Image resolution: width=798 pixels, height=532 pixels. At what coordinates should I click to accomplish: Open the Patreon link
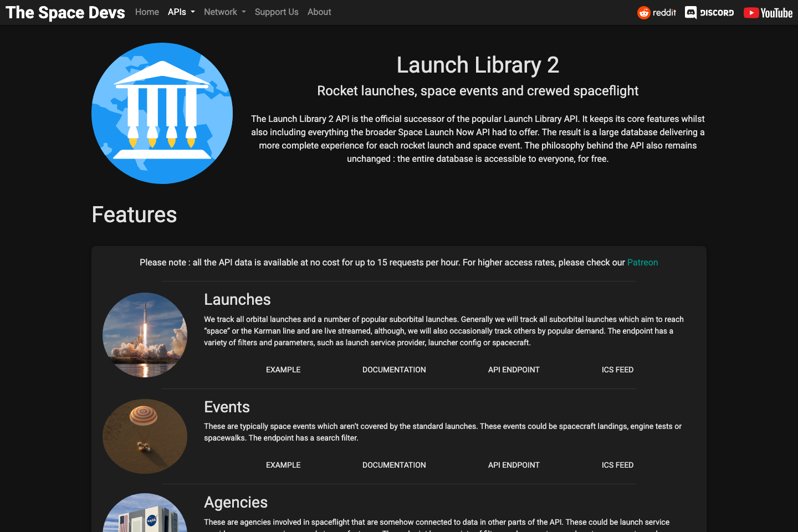click(x=642, y=262)
